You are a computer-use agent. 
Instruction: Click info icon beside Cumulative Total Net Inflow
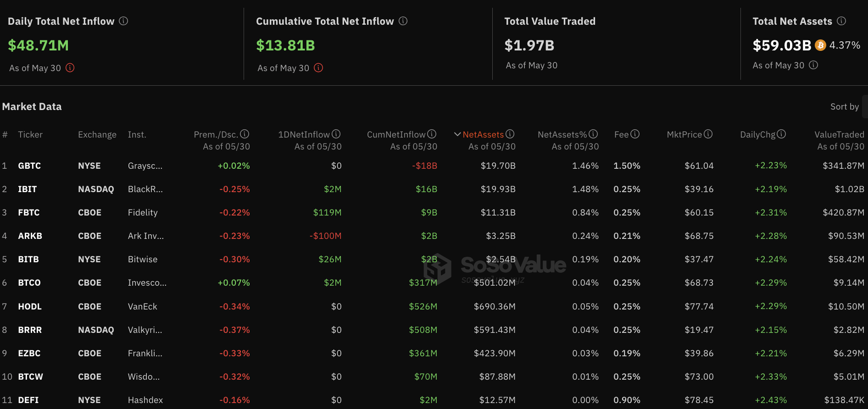coord(403,21)
